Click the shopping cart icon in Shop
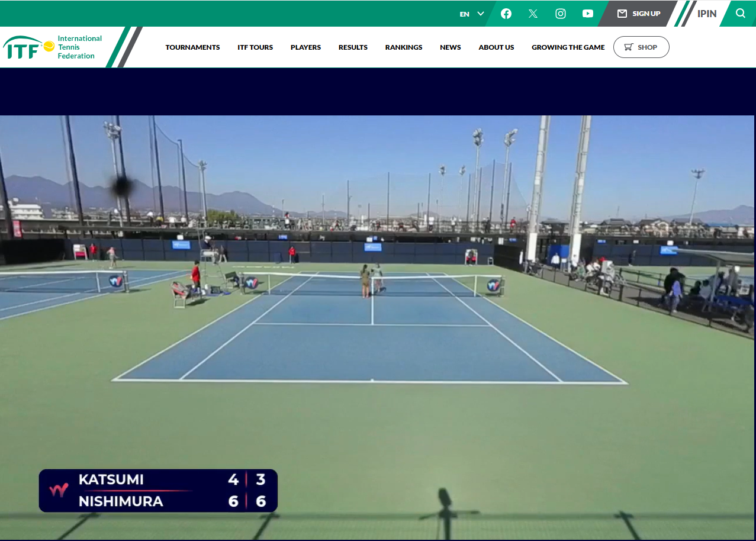This screenshot has width=756, height=541. click(628, 47)
